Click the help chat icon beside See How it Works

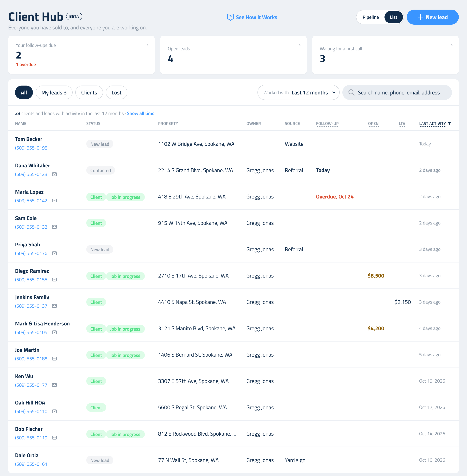click(x=230, y=17)
